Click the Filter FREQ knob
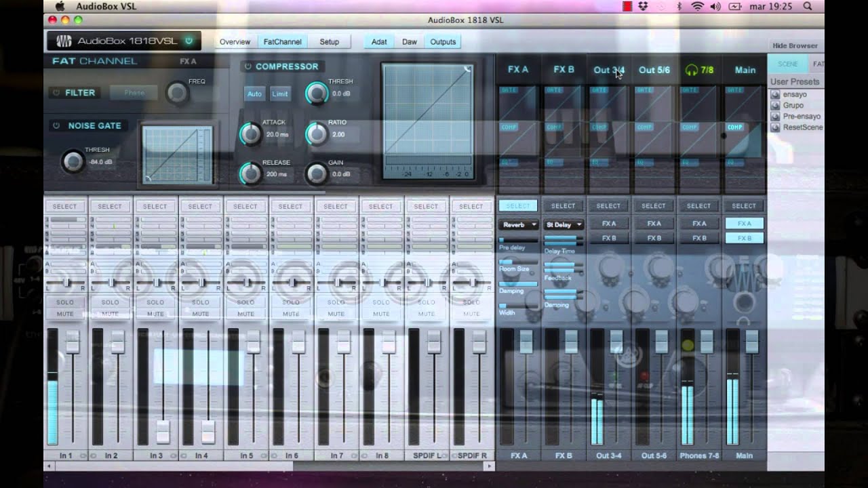The width and height of the screenshot is (868, 488). point(178,93)
